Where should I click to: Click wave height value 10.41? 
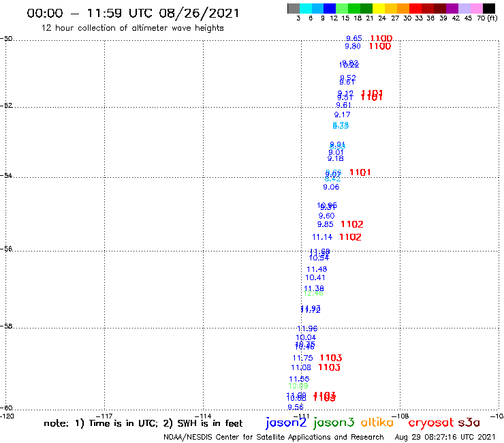[315, 277]
